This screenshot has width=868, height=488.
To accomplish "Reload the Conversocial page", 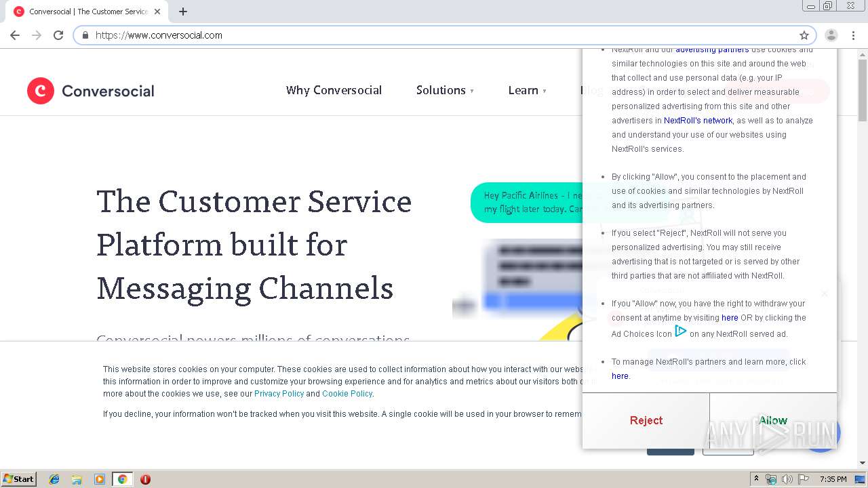I will pyautogui.click(x=58, y=35).
